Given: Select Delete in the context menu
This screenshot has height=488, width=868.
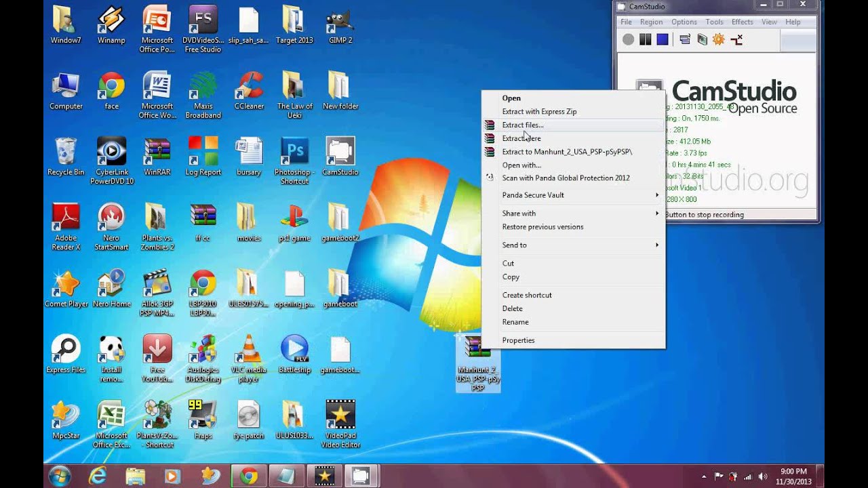Looking at the screenshot, I should [573, 308].
